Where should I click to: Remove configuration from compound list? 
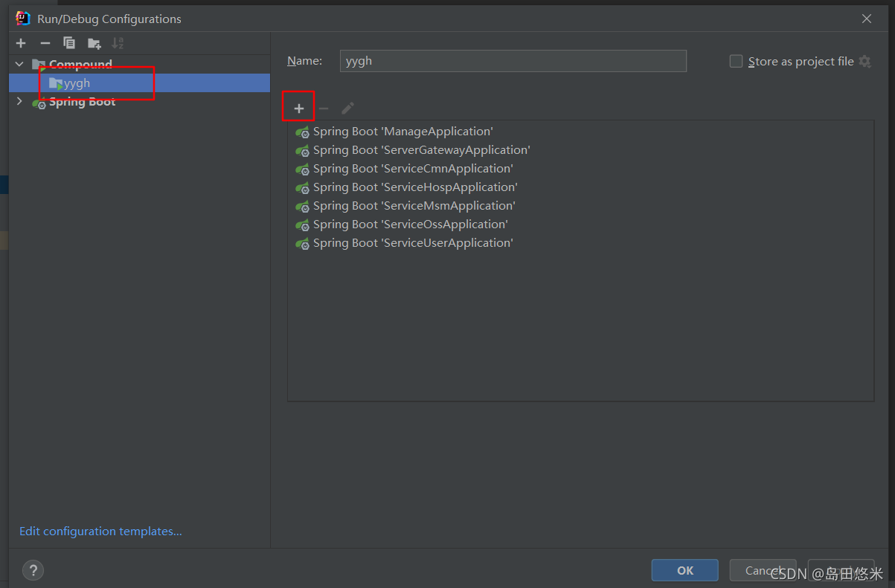(324, 109)
